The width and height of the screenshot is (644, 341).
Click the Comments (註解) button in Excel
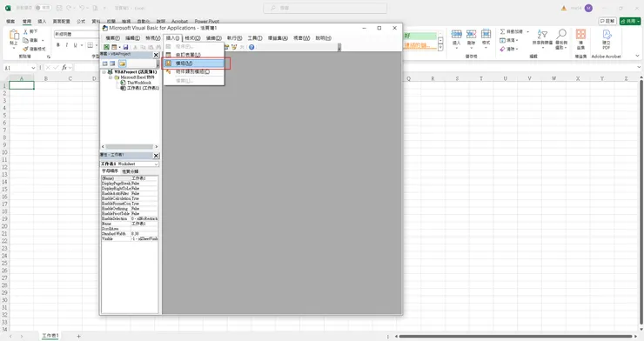click(x=607, y=21)
